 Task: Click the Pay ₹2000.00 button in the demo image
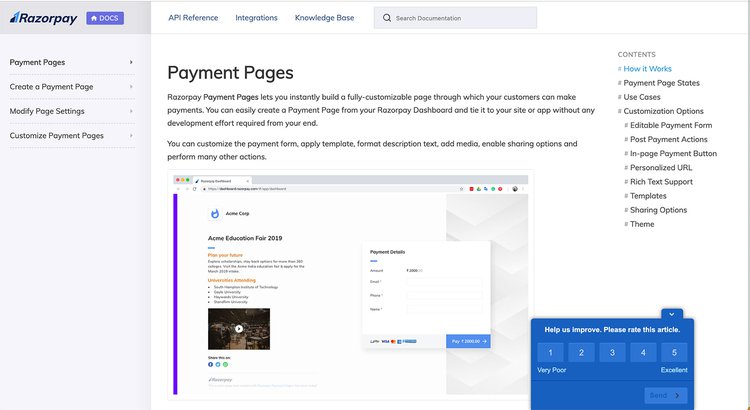pyautogui.click(x=468, y=341)
